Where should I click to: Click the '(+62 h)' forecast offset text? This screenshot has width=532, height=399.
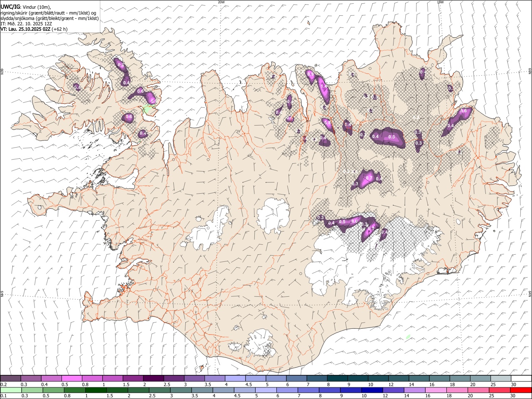click(x=60, y=29)
